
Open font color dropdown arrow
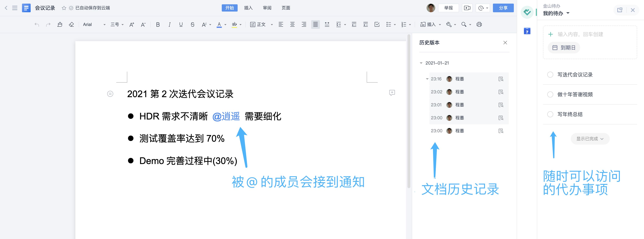226,25
